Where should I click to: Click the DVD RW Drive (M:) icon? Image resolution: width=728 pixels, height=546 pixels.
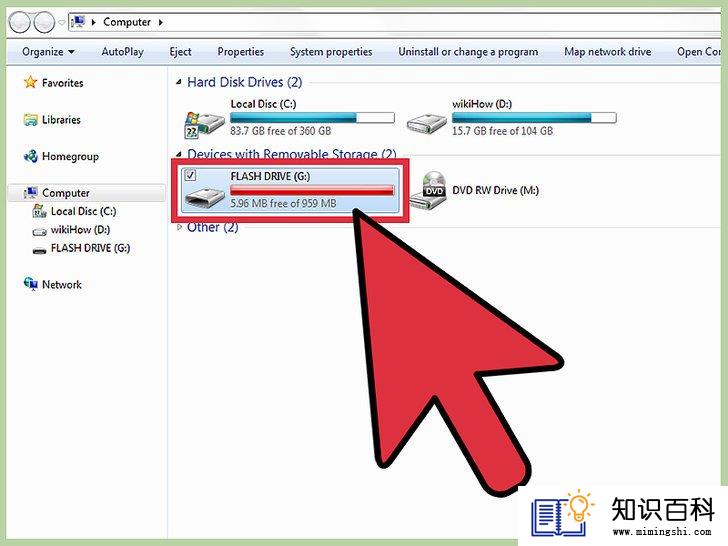429,190
